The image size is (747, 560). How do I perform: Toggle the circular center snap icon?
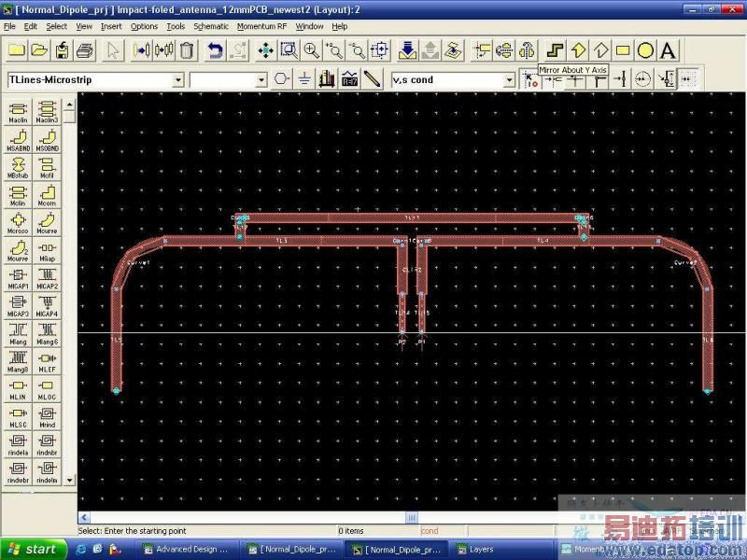[643, 79]
